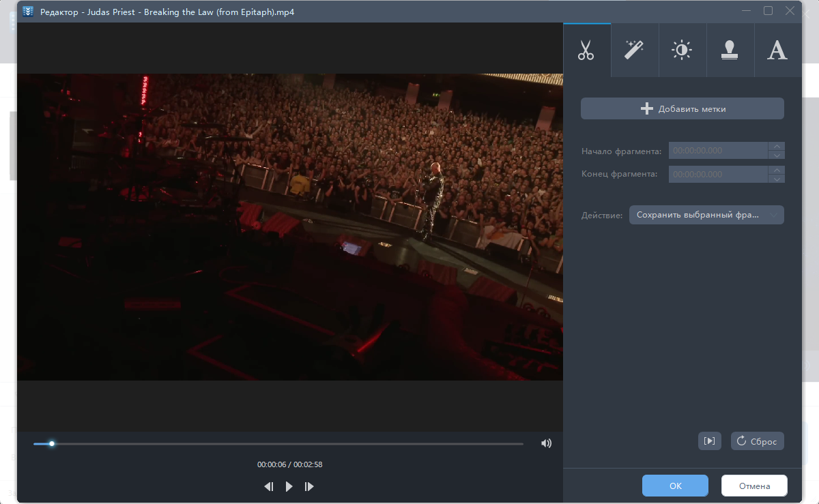Decrease the Конец фрагмента time value

776,179
